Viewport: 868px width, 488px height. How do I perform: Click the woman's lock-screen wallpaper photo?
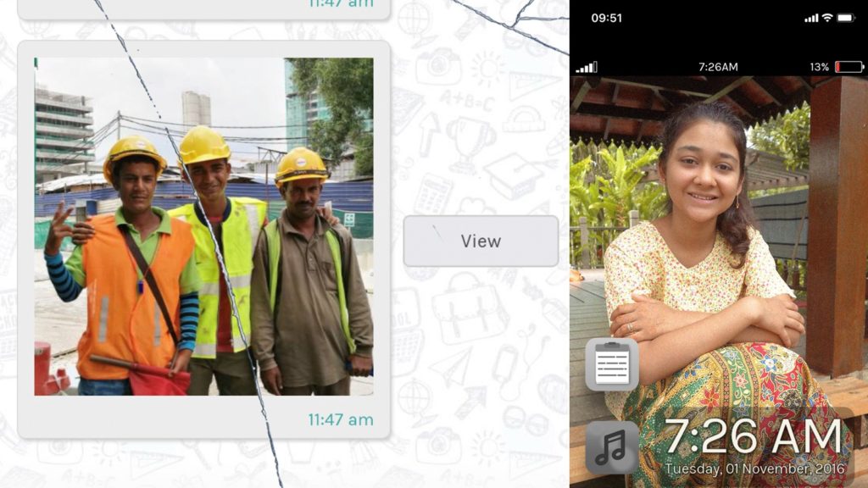pyautogui.click(x=719, y=282)
